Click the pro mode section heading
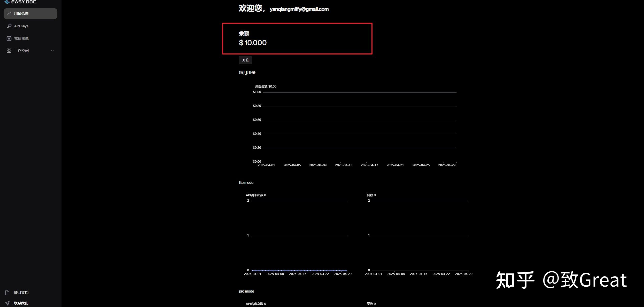This screenshot has height=307, width=644. 246,291
